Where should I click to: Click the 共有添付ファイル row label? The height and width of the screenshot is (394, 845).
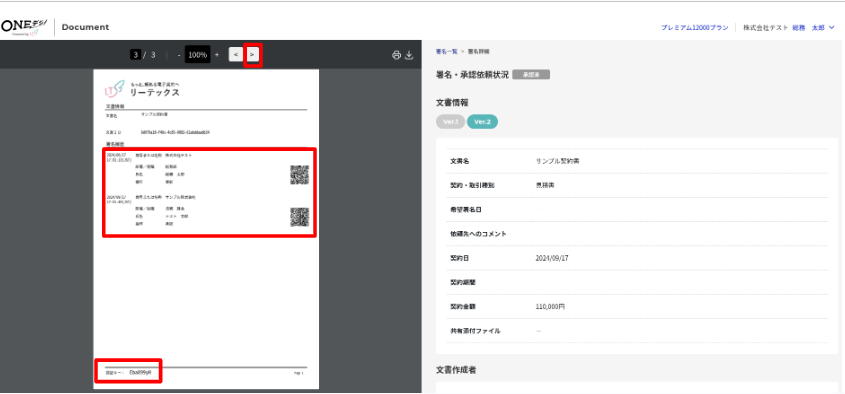pyautogui.click(x=475, y=331)
